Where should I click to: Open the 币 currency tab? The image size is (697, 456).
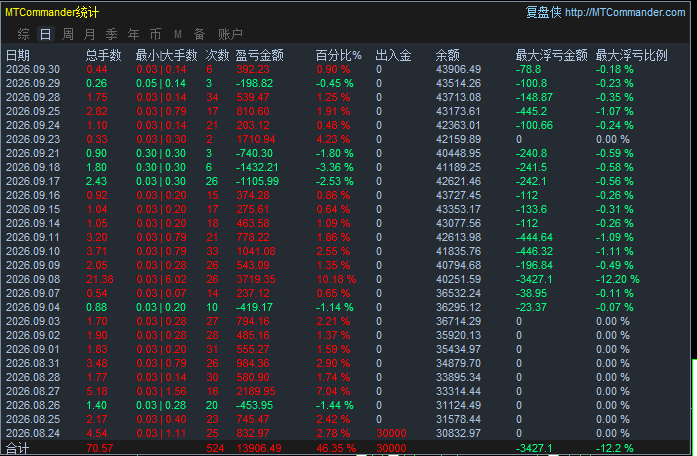tap(156, 34)
